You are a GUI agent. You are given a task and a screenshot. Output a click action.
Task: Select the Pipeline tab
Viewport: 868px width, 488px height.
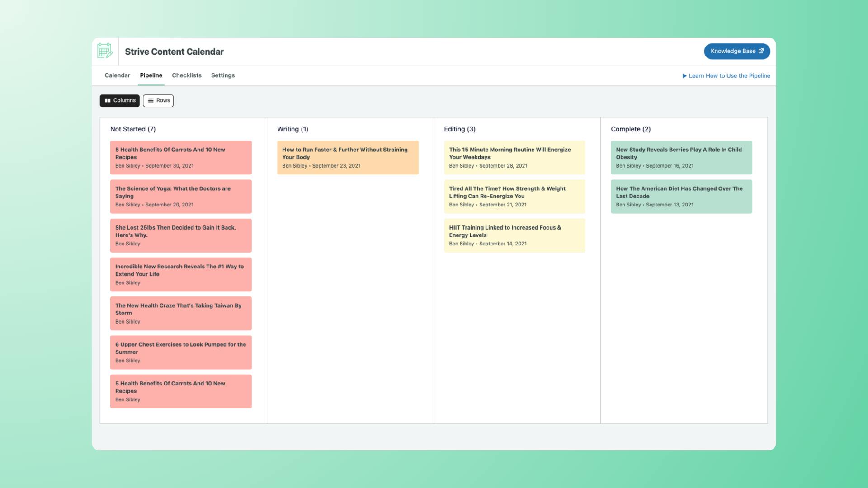(x=151, y=75)
